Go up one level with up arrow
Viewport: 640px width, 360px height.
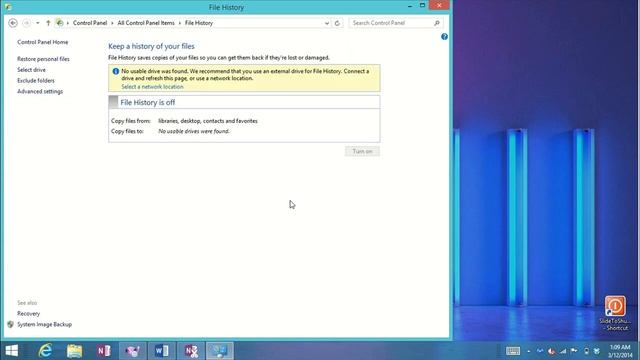(x=48, y=23)
